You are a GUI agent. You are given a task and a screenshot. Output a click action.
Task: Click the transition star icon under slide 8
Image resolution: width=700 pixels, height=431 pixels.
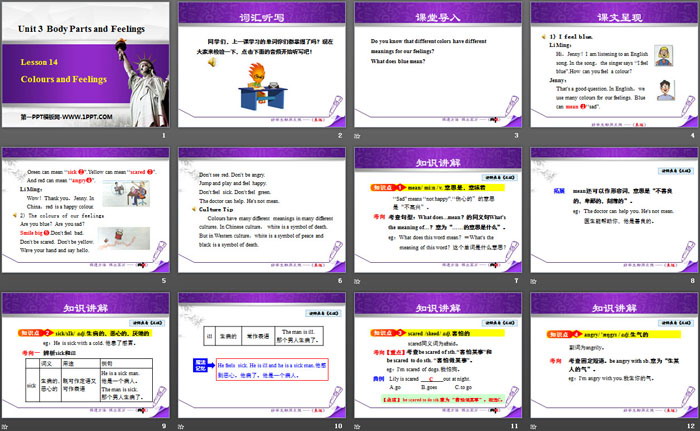533,281
